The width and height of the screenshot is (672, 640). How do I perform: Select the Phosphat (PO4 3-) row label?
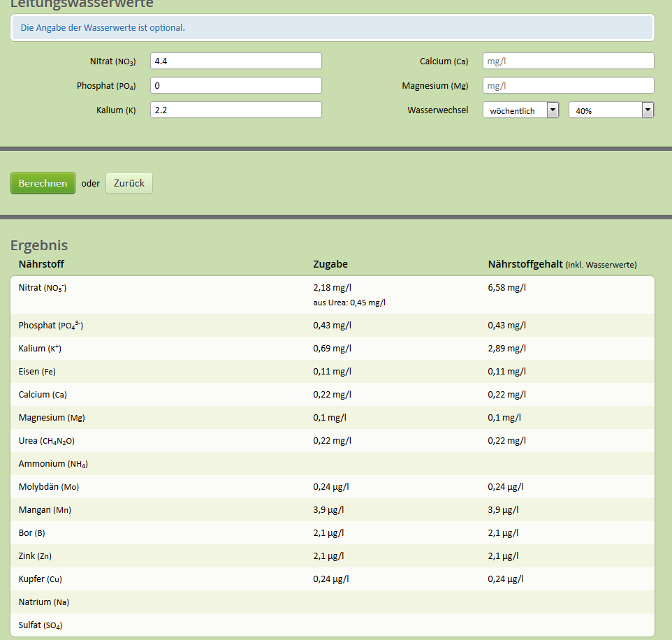tap(50, 325)
